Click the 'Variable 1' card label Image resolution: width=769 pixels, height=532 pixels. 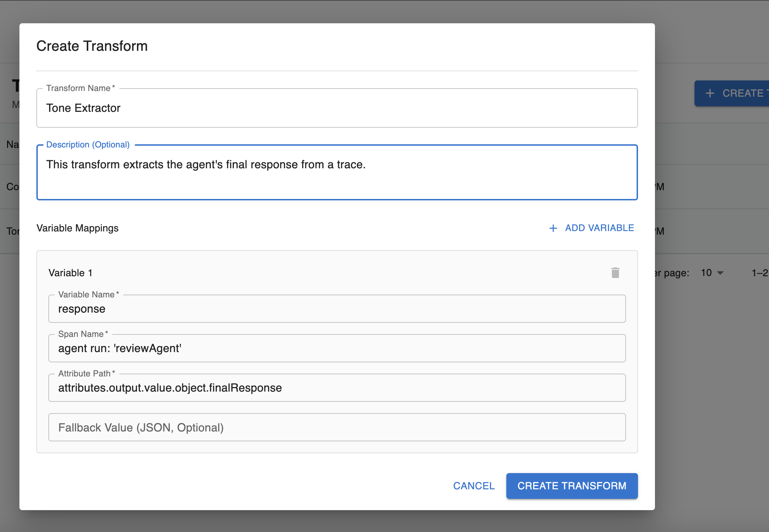(70, 273)
